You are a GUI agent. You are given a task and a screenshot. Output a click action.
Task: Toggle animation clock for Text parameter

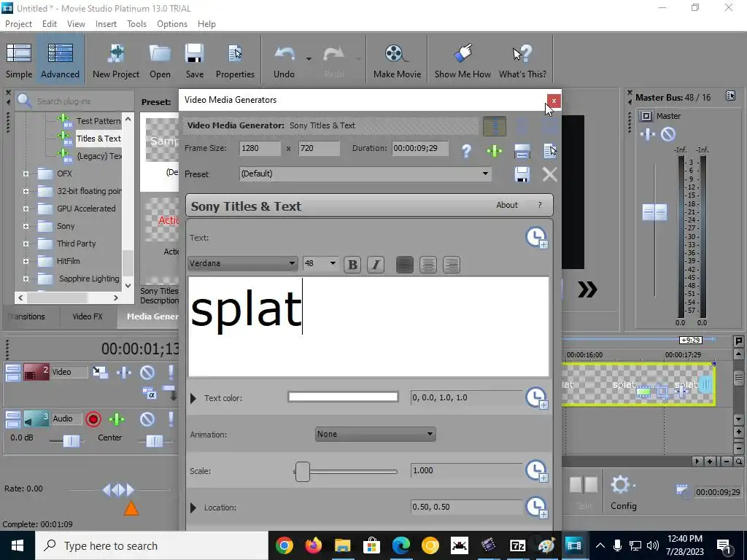pos(537,238)
